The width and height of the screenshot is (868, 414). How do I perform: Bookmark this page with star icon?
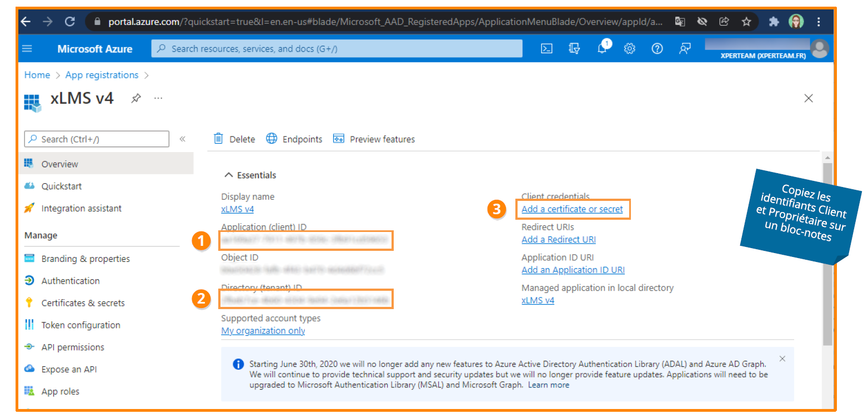pos(746,22)
